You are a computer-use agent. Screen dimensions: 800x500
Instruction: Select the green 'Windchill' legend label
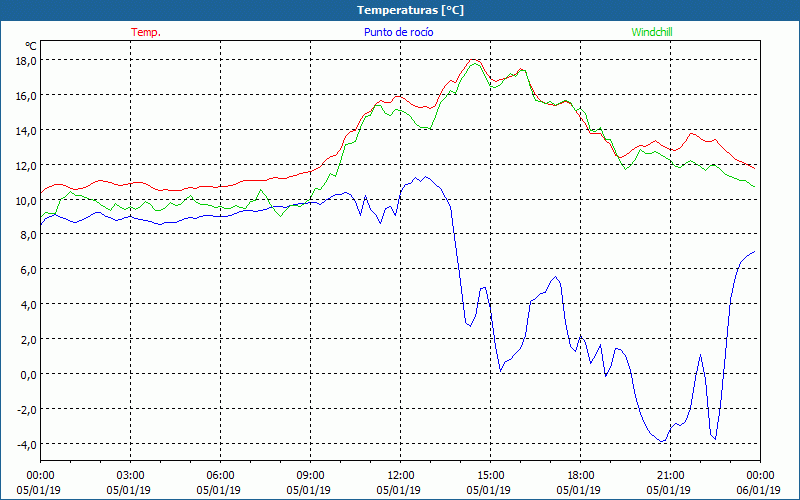652,32
